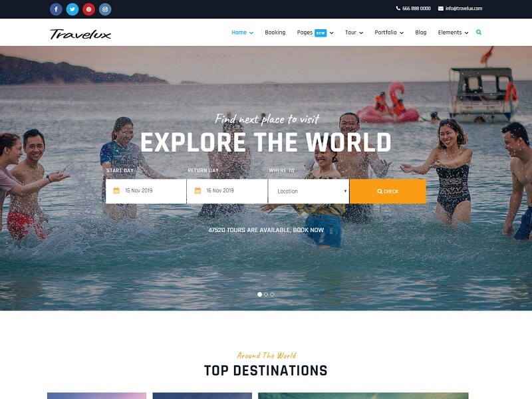Open the Facebook social icon

[56, 9]
